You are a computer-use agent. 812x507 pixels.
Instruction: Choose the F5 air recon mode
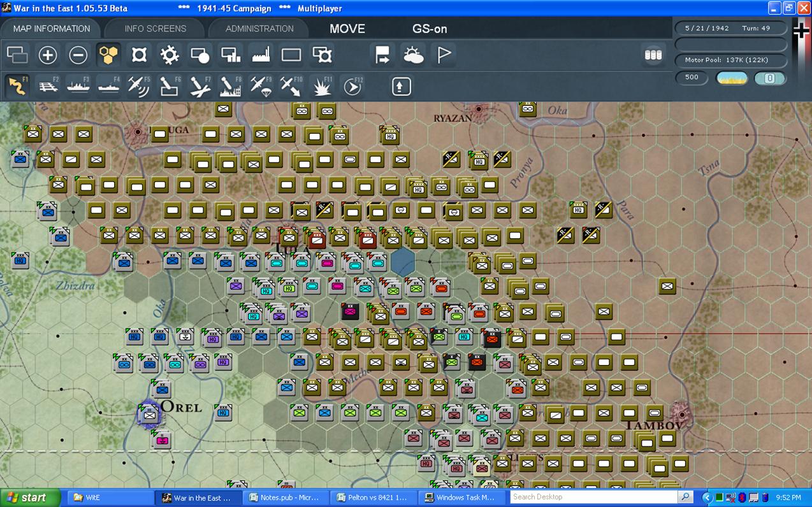139,86
